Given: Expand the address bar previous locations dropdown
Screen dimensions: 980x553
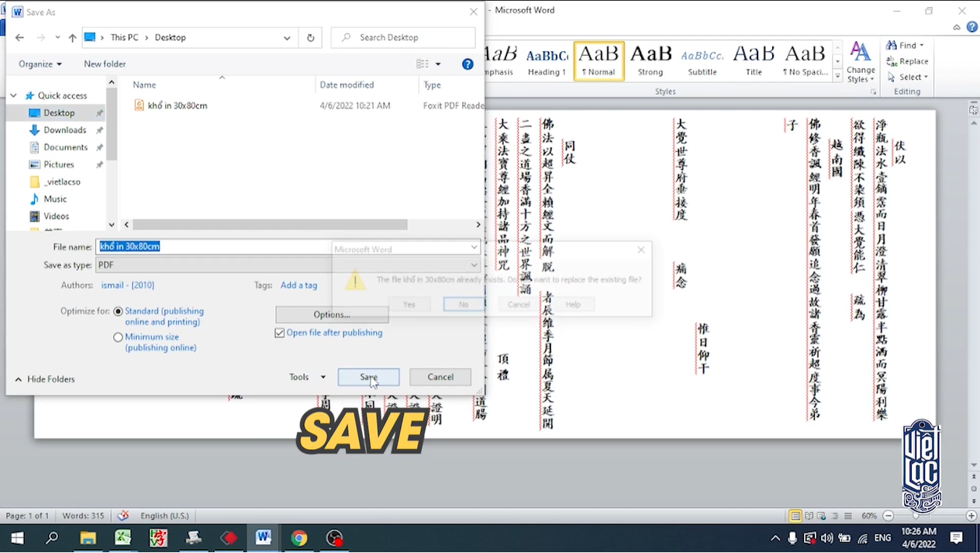Looking at the screenshot, I should 287,37.
